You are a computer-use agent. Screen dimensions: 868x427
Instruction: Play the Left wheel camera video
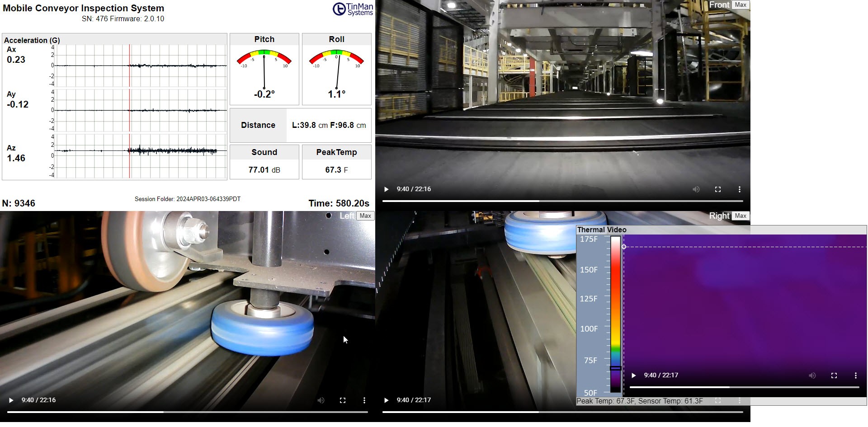pos(12,400)
